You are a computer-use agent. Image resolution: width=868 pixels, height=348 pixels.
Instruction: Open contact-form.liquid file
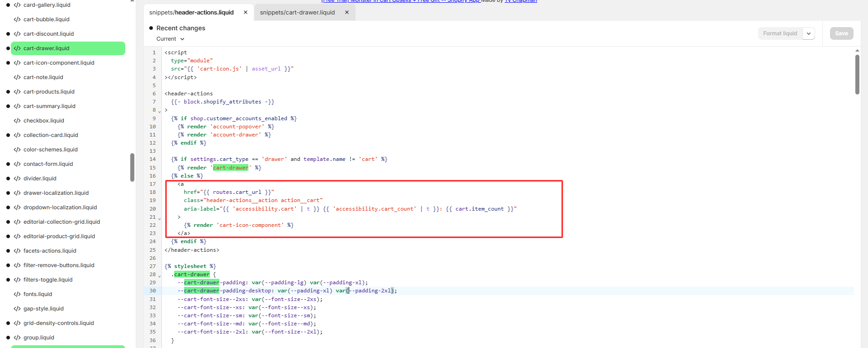click(x=48, y=164)
